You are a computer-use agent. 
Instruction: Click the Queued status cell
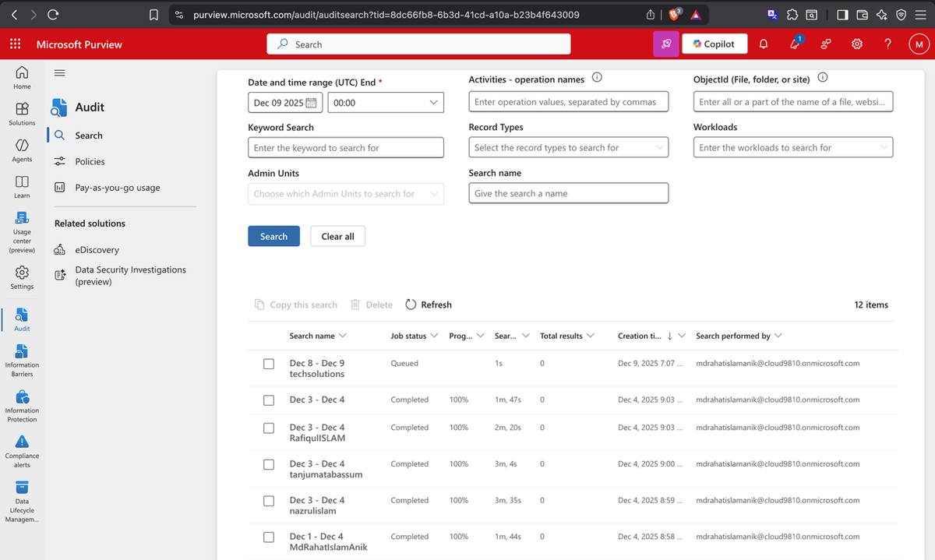pos(404,364)
